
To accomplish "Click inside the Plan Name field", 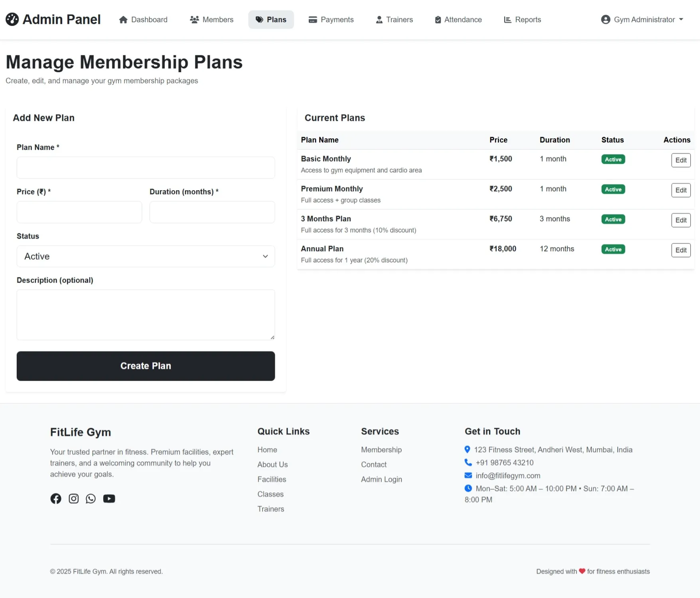I will [x=145, y=167].
